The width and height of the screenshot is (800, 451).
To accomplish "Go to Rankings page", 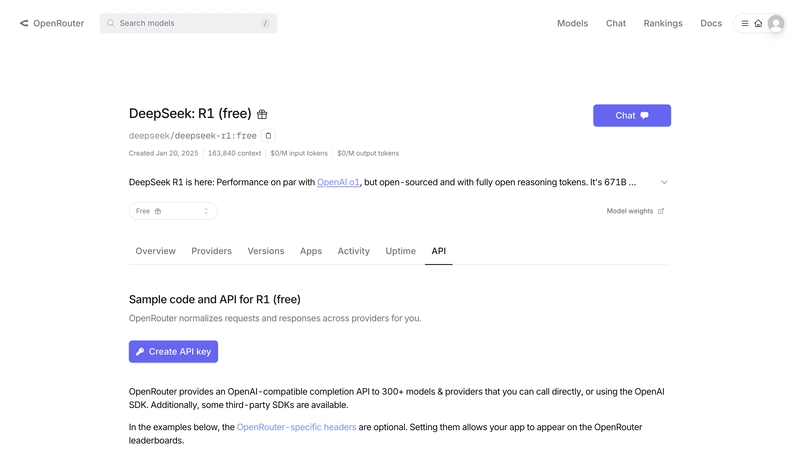I will [x=663, y=23].
